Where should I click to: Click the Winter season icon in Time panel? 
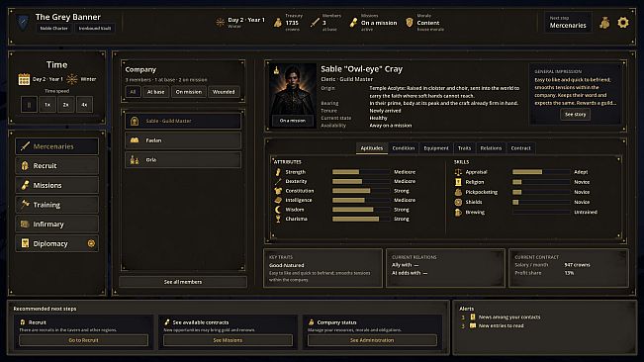tap(72, 79)
